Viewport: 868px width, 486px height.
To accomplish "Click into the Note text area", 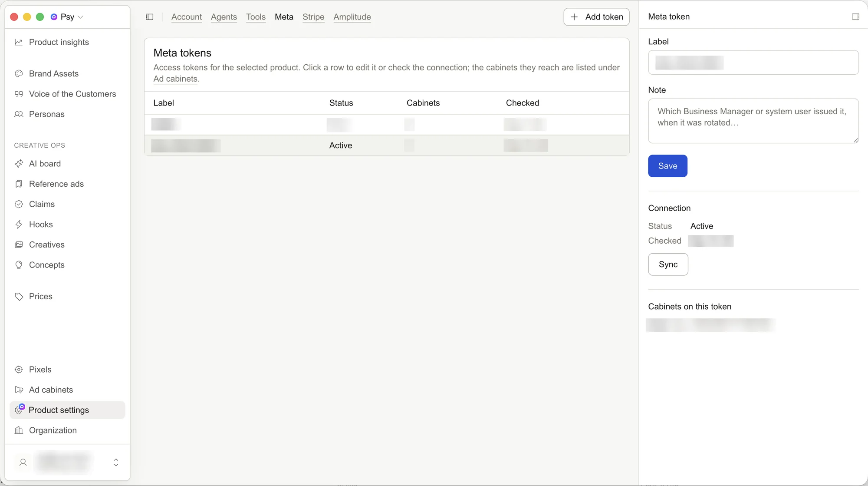I will [753, 121].
